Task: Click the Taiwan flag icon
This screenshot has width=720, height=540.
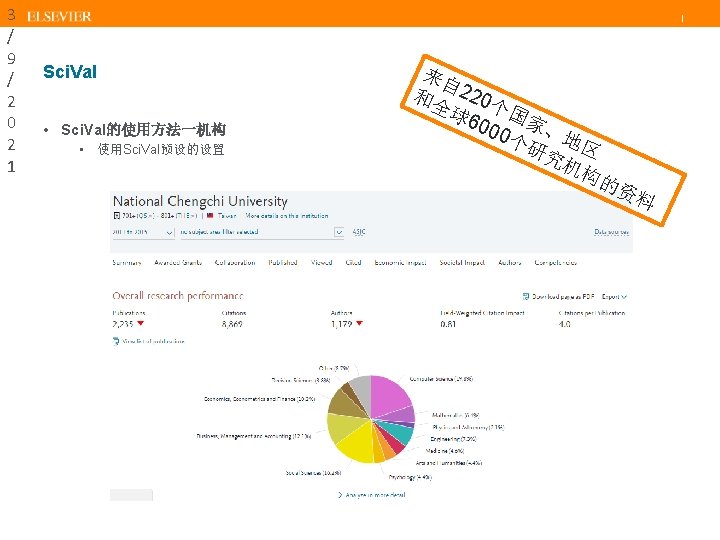Action: coord(210,215)
